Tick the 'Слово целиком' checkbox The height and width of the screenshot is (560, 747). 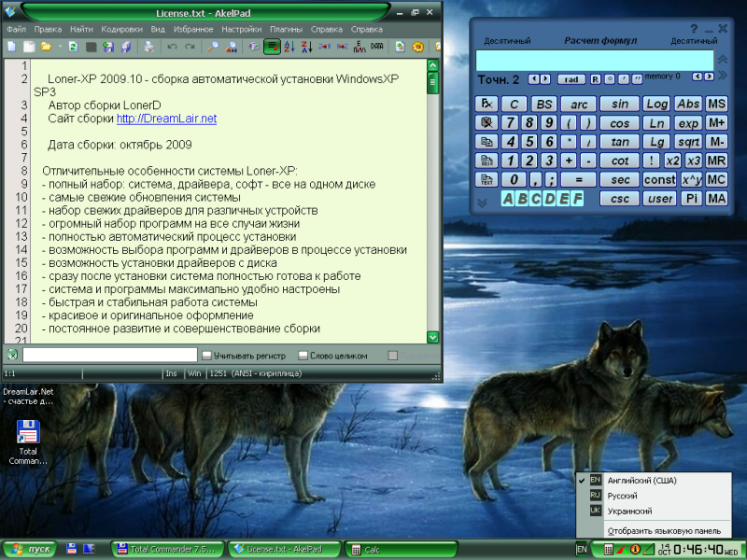(303, 356)
